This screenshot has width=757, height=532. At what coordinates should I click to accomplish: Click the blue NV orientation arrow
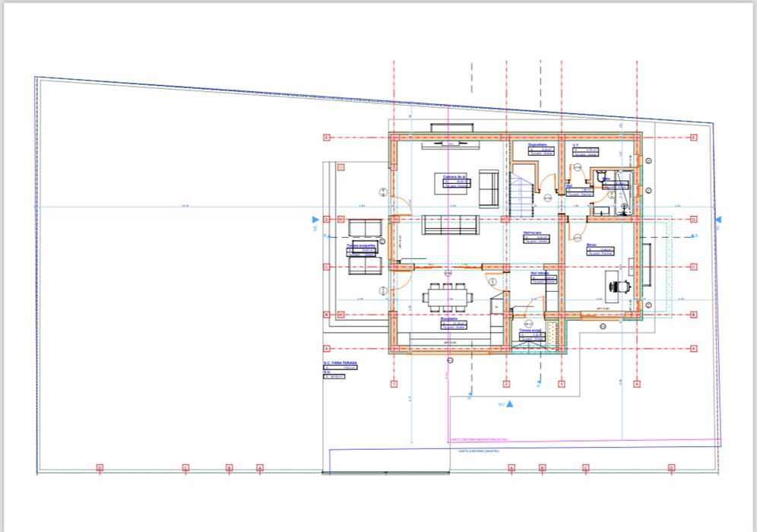[509, 404]
